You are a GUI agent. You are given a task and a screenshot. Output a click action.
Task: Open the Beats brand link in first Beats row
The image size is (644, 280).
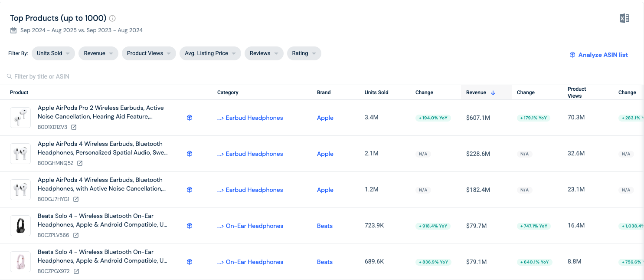tap(324, 226)
